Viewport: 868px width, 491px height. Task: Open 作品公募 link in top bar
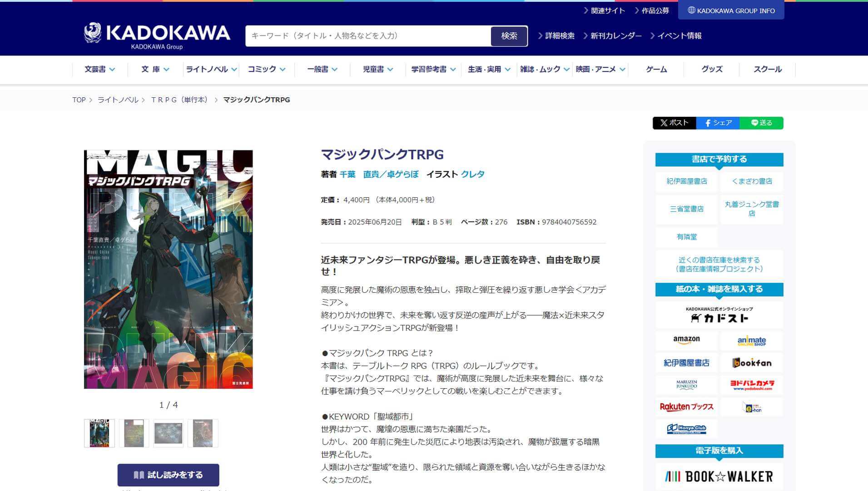[652, 10]
